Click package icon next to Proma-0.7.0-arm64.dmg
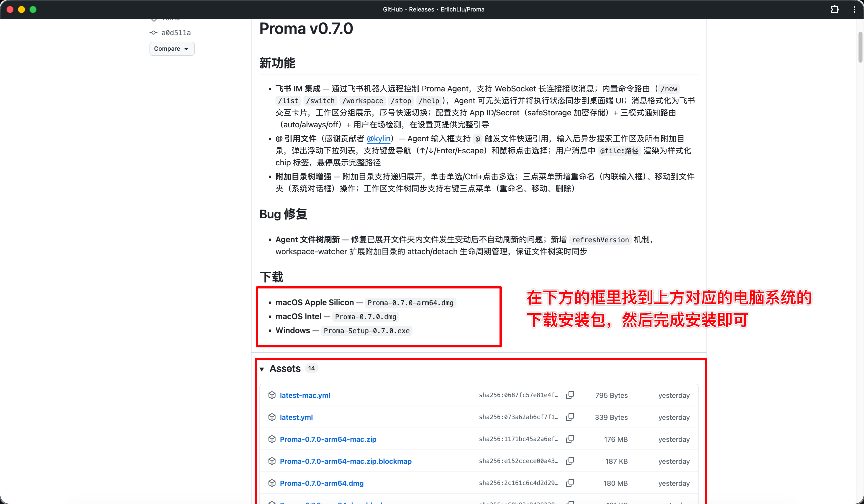Image resolution: width=864 pixels, height=504 pixels. pos(272,483)
